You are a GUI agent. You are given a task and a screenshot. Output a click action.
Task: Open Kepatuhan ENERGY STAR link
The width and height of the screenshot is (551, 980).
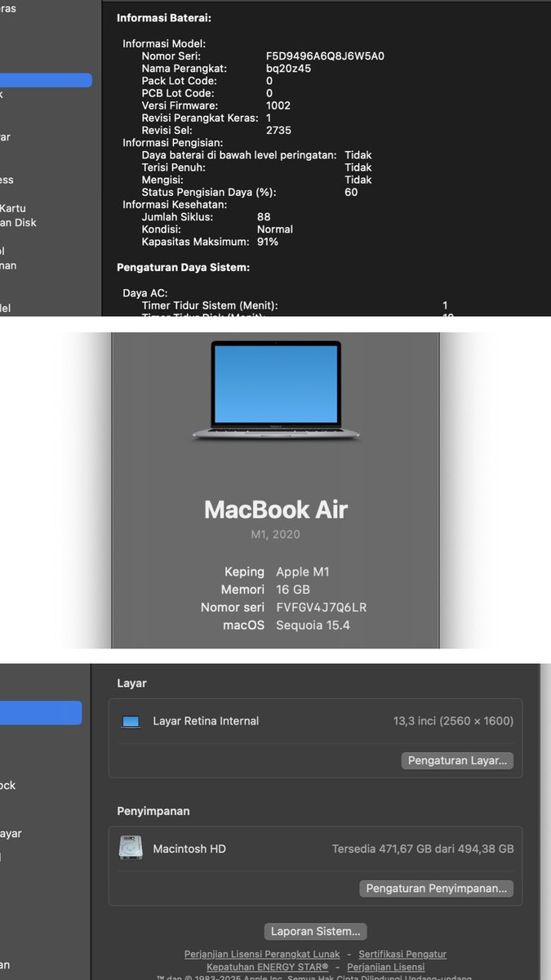click(x=268, y=967)
